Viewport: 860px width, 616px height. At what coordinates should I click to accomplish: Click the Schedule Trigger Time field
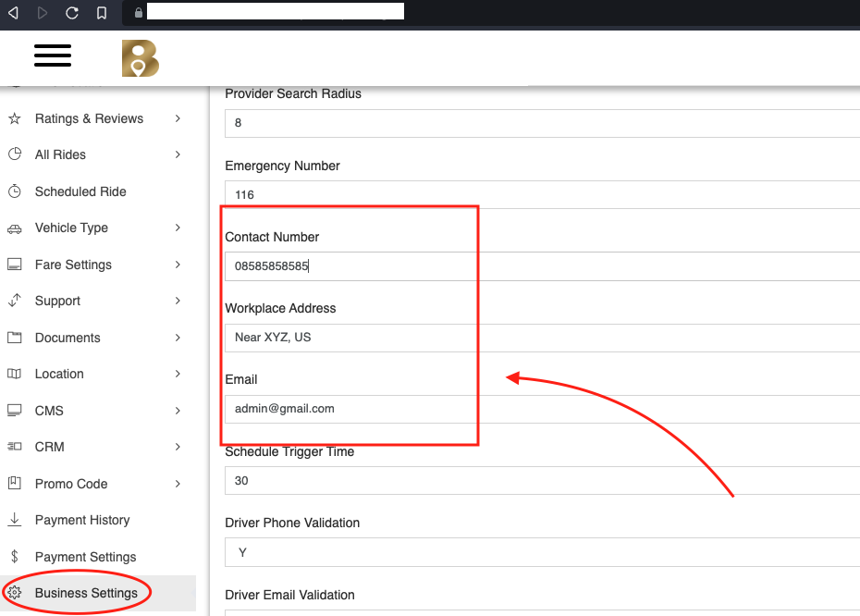543,481
